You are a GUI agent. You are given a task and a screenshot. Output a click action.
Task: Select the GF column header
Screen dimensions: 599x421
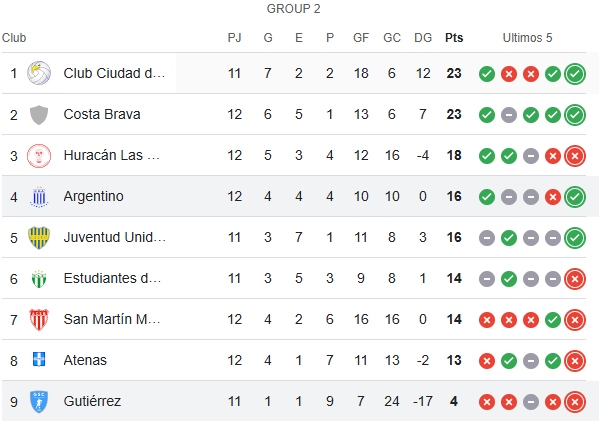361,38
